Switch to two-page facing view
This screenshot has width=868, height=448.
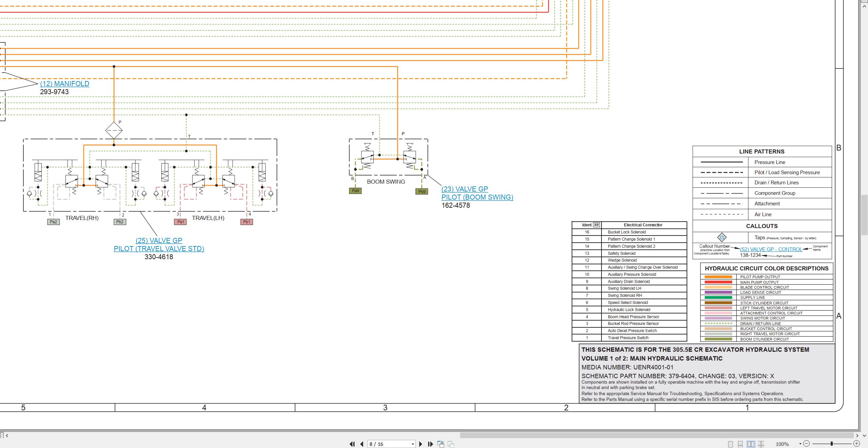point(751,444)
